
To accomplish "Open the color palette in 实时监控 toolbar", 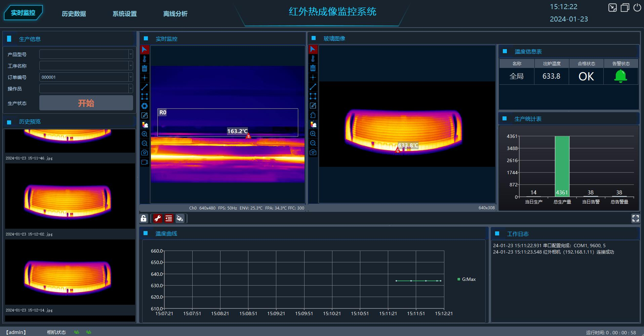I will 145,125.
